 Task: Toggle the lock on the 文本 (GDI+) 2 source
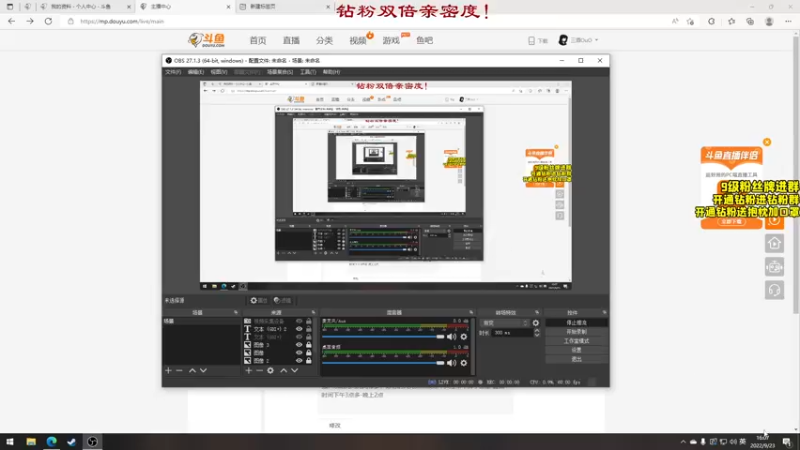[x=309, y=329]
